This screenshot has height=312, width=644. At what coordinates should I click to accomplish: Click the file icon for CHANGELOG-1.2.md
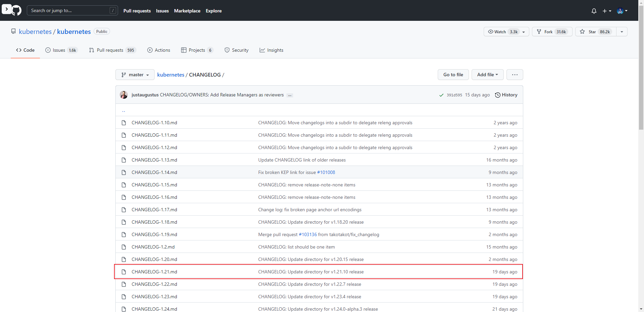tap(124, 247)
